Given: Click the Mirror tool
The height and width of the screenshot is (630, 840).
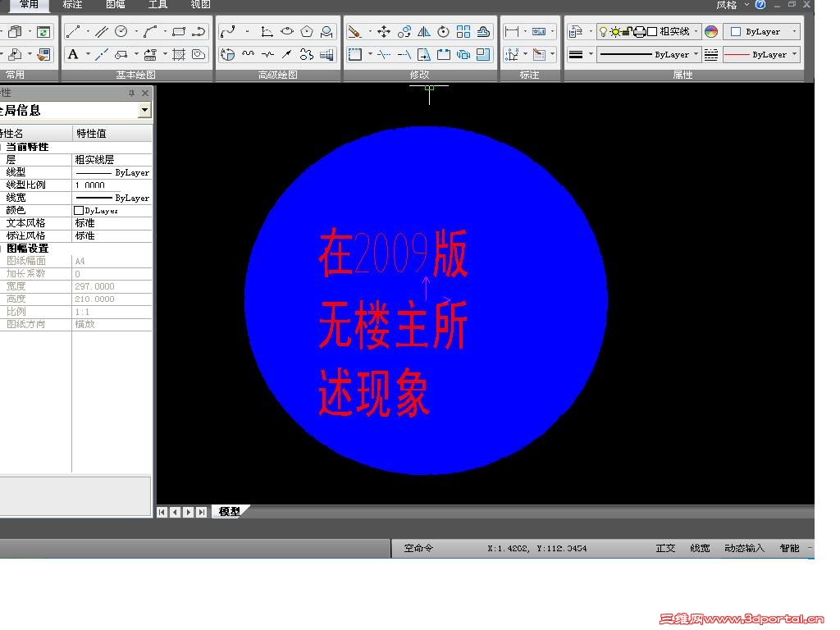Looking at the screenshot, I should click(424, 32).
